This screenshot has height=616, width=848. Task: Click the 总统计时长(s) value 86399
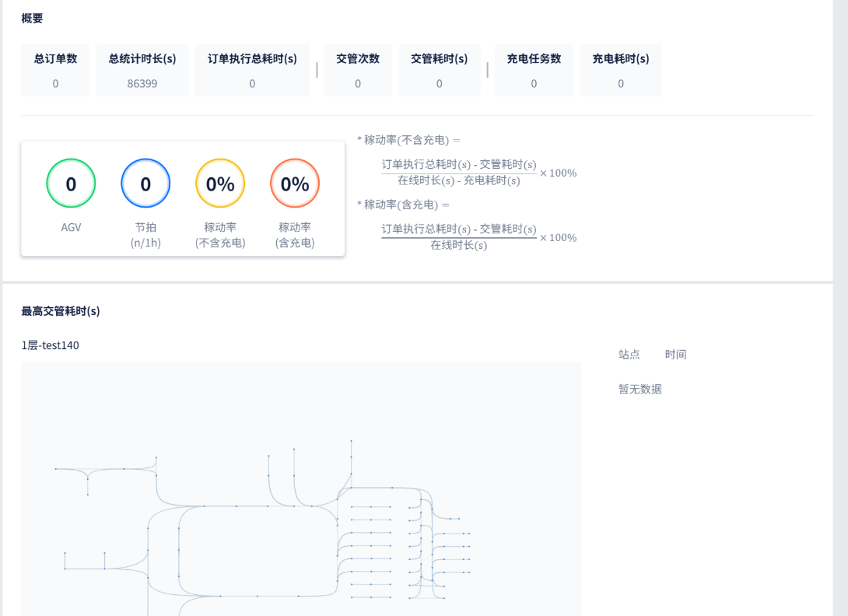(x=142, y=84)
